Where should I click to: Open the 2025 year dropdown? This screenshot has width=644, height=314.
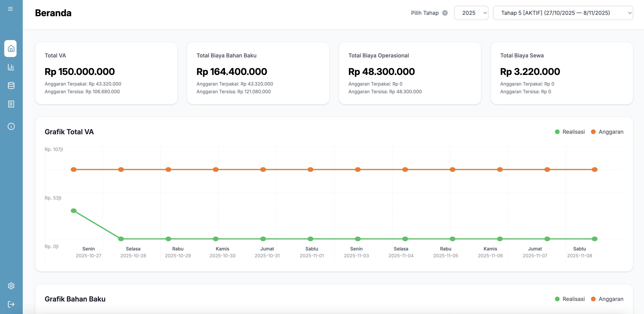(x=471, y=13)
